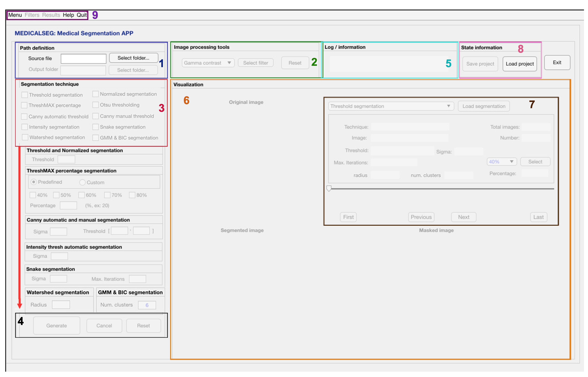Open the Menu menu
Image resolution: width=588 pixels, height=377 pixels.
click(15, 15)
